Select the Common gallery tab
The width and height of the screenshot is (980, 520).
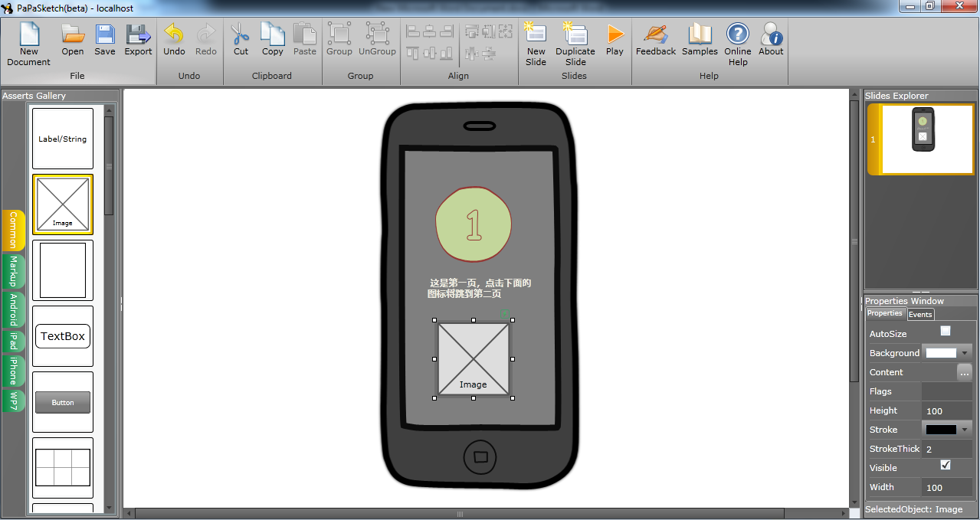(x=13, y=230)
